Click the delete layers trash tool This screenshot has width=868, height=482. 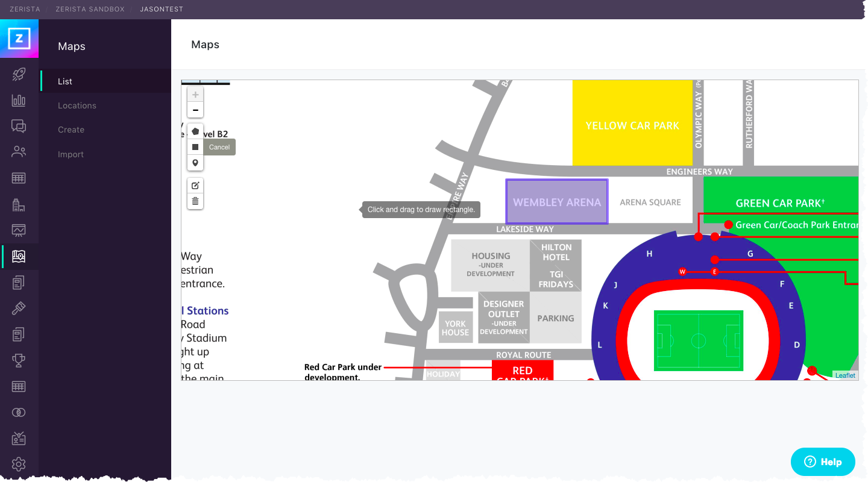pyautogui.click(x=195, y=201)
